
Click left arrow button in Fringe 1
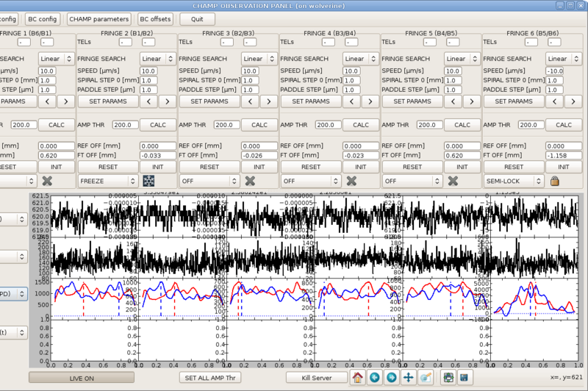pos(47,101)
